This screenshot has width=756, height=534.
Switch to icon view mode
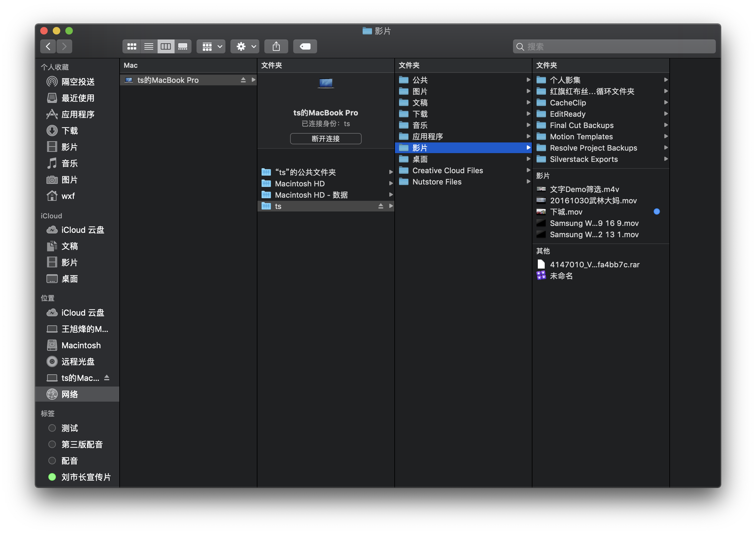tap(132, 46)
